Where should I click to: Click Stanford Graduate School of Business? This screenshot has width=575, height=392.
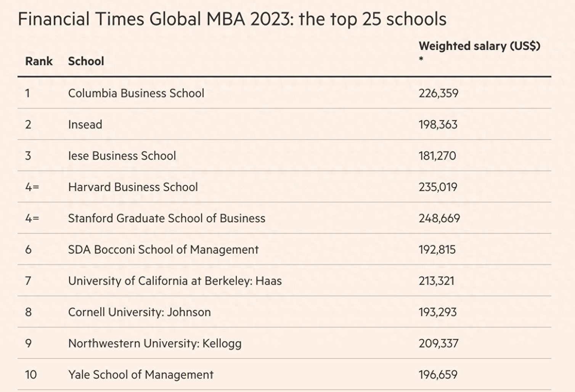[x=167, y=218]
